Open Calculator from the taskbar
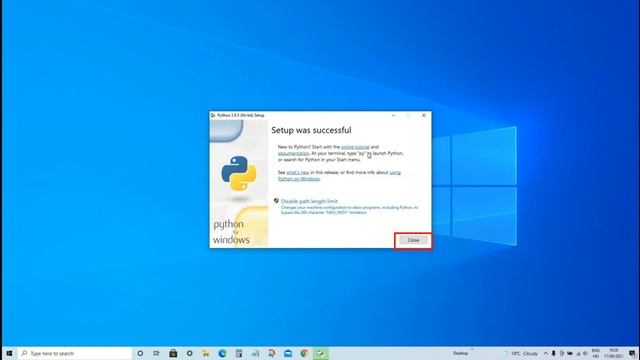The height and width of the screenshot is (360, 640). 239,353
